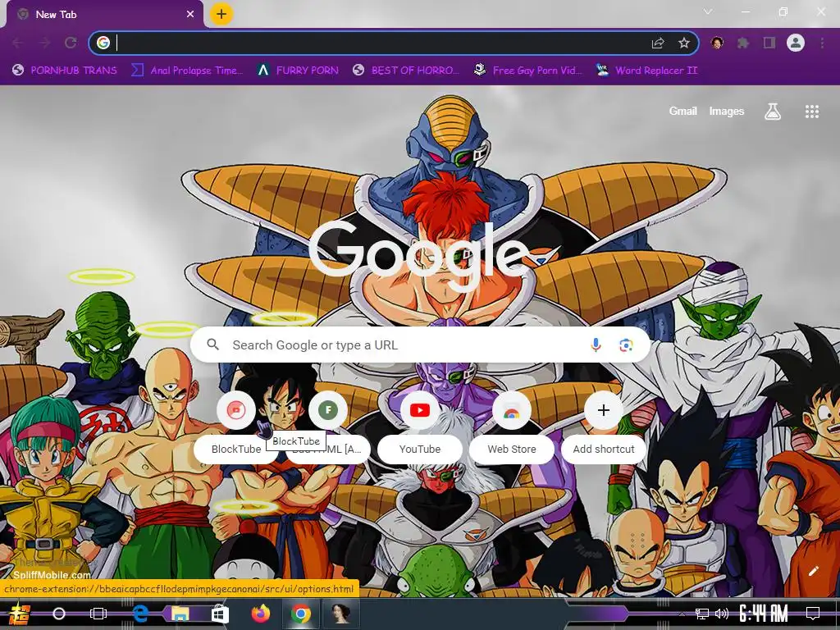This screenshot has width=840, height=630.
Task: Open the BlockTube shortcut
Action: [235, 426]
